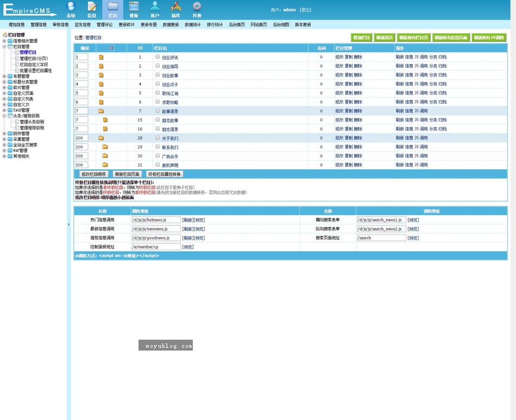Click the green 增加栏目 button
This screenshot has height=420, width=516.
point(361,37)
